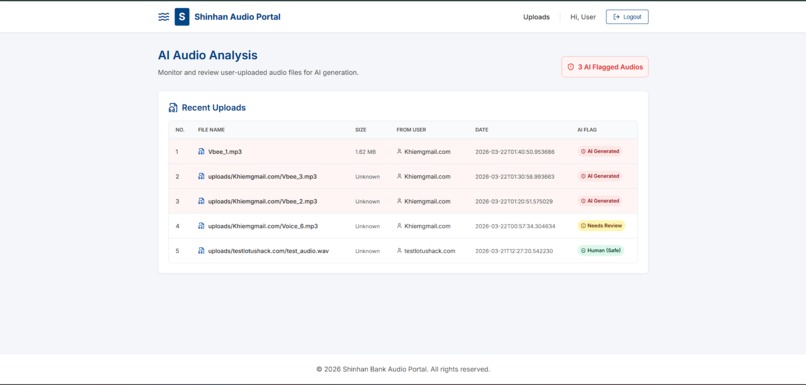This screenshot has width=806, height=385.
Task: Click the FILE NAME column header
Action: pos(211,130)
